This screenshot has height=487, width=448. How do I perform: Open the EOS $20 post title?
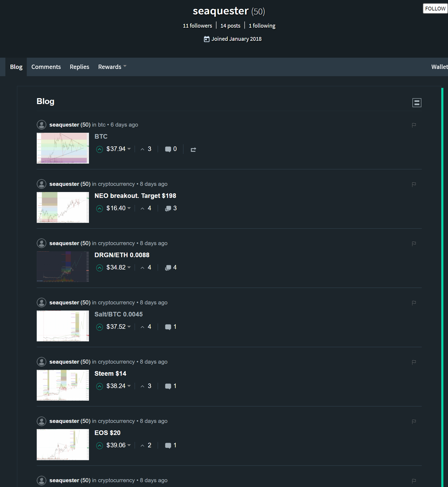(x=107, y=433)
